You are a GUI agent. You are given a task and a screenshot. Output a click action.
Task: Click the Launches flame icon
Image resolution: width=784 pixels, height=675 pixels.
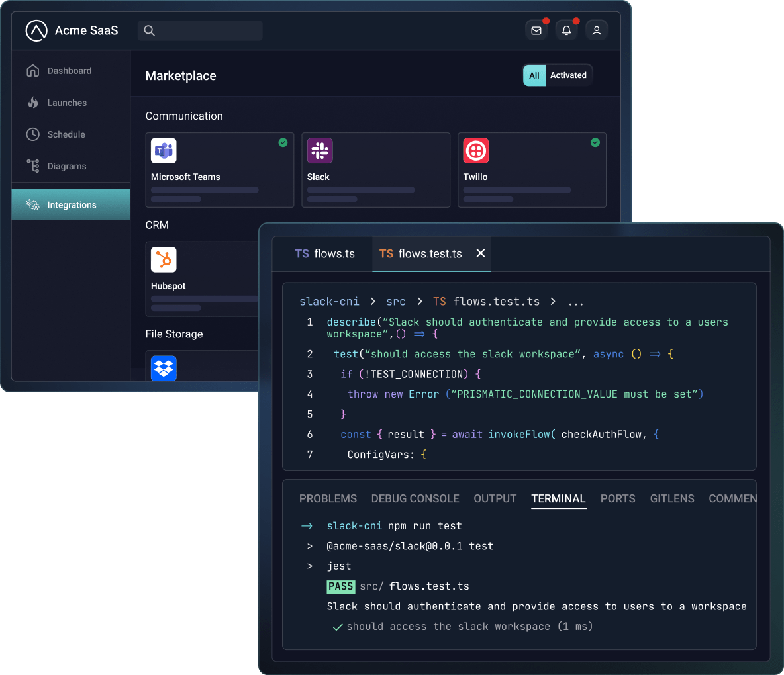click(33, 103)
